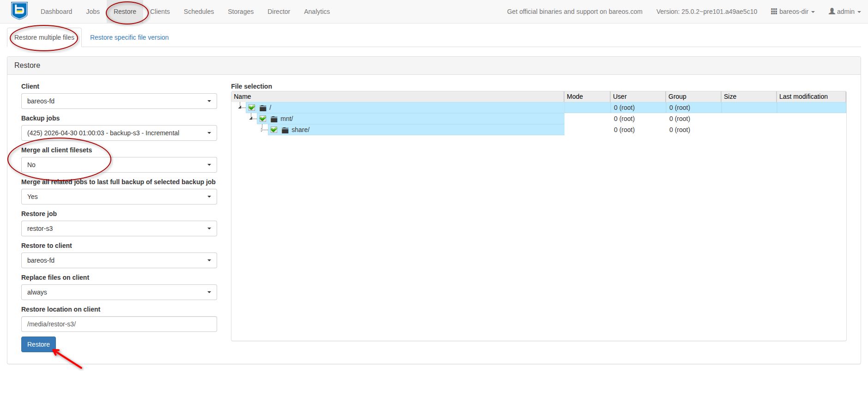Open Merge all client filesets dropdown

pyautogui.click(x=119, y=165)
